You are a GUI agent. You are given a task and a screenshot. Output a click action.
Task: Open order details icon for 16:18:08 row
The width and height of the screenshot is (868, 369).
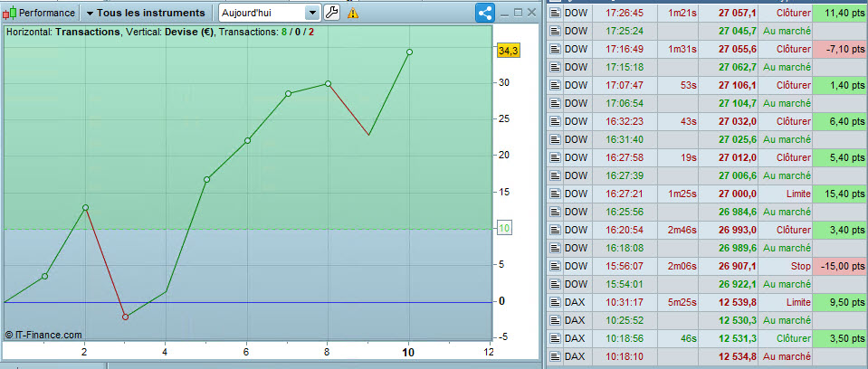(x=555, y=248)
